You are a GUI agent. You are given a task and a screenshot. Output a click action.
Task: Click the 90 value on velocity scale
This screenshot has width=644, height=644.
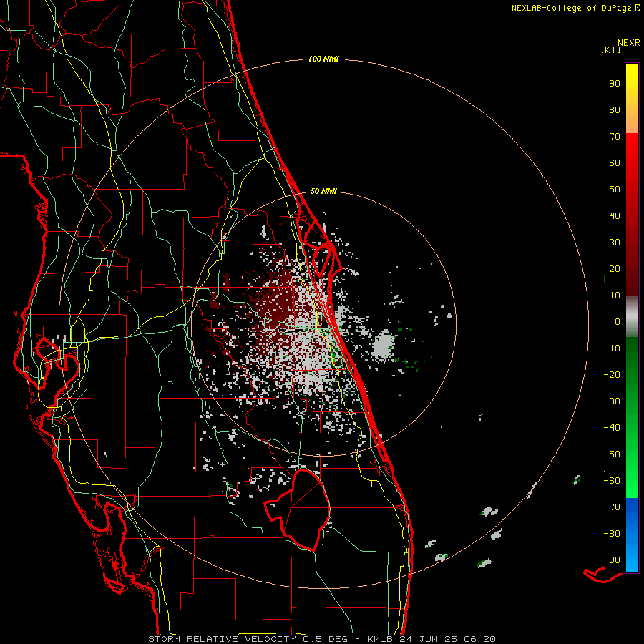615,84
